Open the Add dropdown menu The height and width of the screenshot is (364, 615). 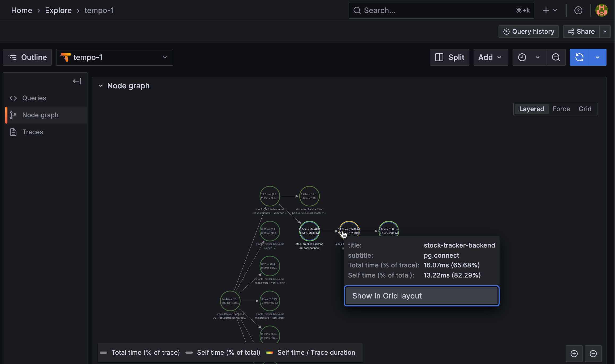(x=491, y=57)
